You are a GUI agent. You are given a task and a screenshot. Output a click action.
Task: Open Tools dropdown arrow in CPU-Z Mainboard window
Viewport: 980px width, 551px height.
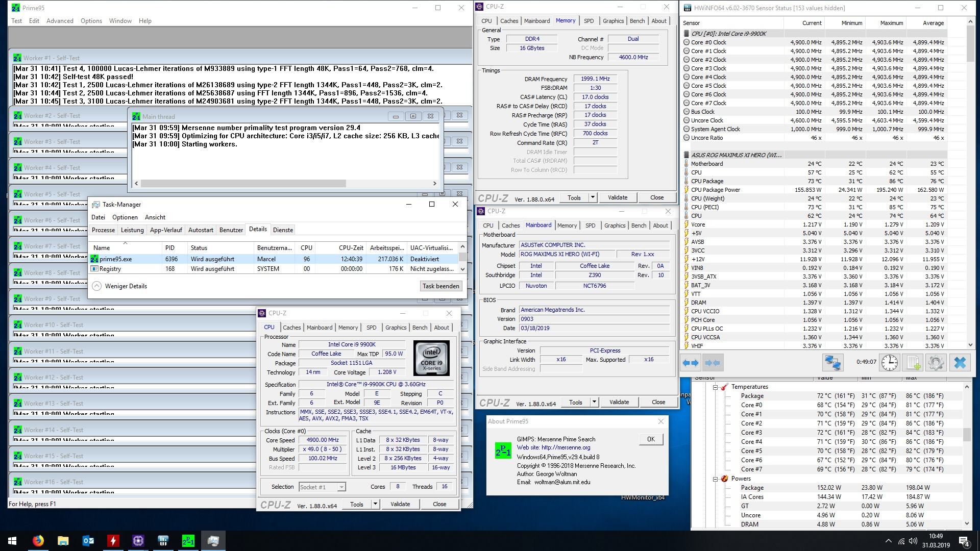[594, 402]
